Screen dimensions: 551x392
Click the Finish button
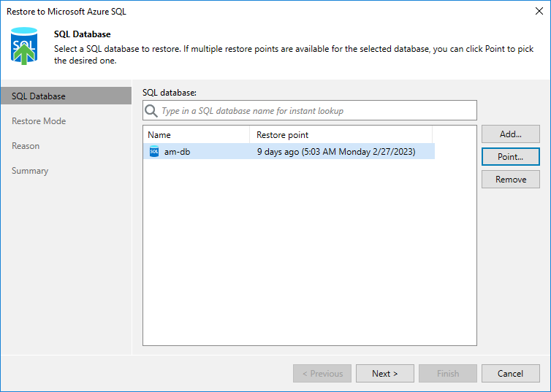coord(447,374)
